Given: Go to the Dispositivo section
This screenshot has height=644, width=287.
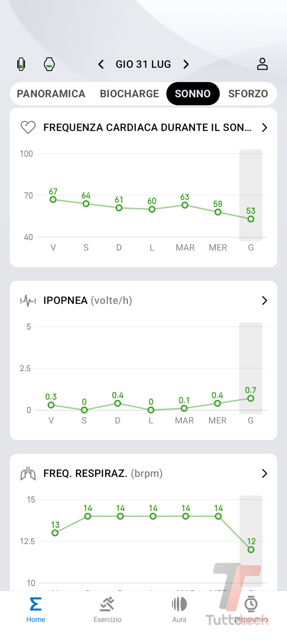Looking at the screenshot, I should coord(251,610).
